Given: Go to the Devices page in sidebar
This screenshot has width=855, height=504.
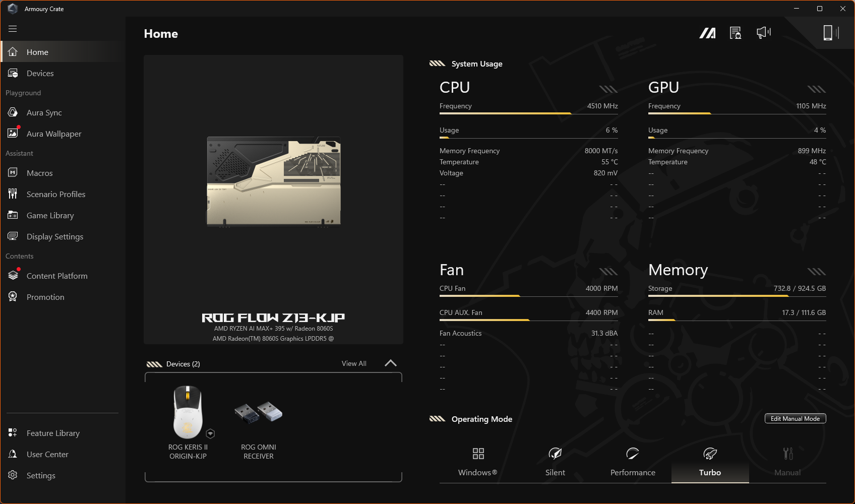Looking at the screenshot, I should (x=40, y=73).
